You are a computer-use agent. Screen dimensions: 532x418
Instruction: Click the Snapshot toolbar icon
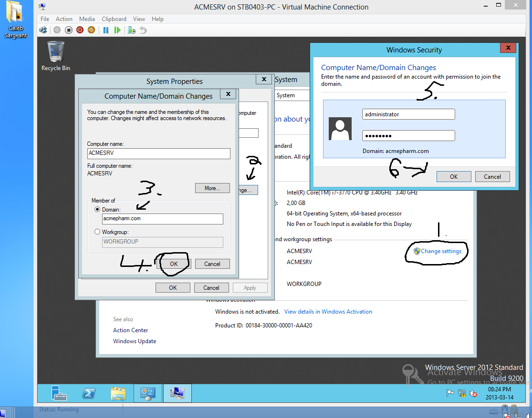[x=132, y=30]
